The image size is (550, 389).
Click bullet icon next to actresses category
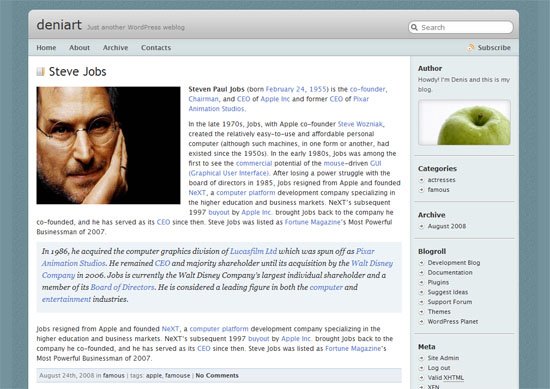coord(422,180)
